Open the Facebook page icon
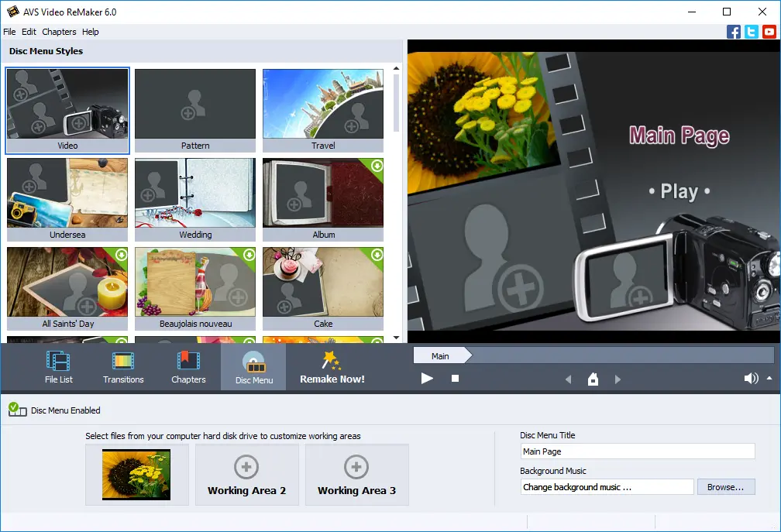 (733, 32)
